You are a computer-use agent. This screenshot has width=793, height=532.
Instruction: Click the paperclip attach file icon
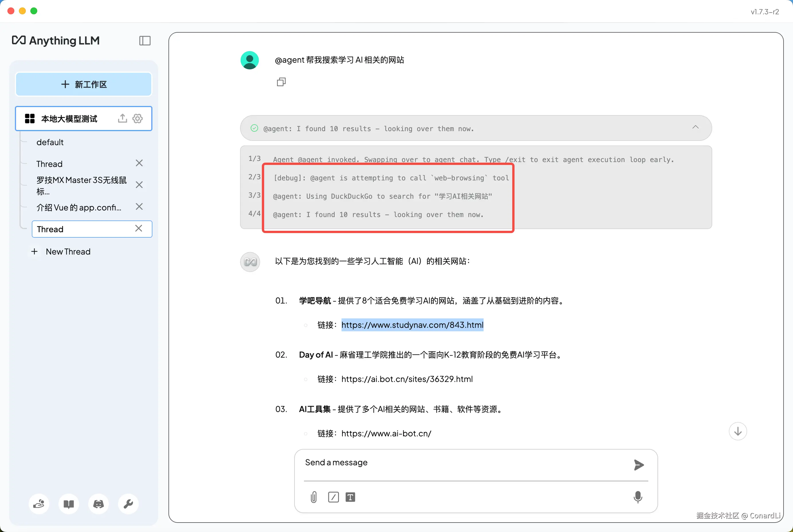314,497
